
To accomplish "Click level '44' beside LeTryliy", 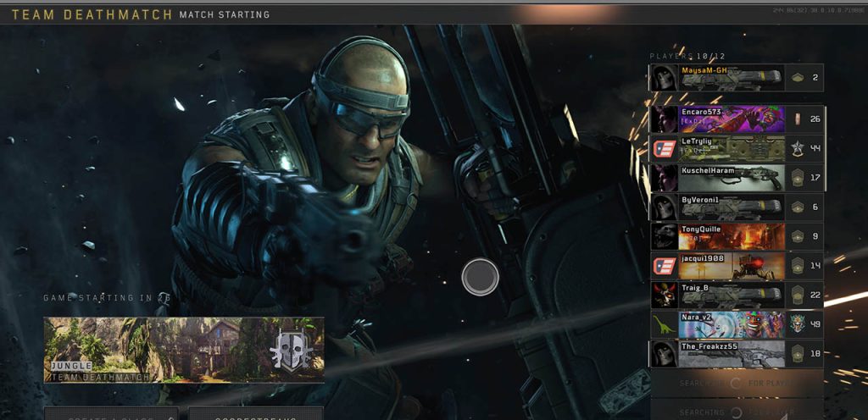I will point(815,149).
